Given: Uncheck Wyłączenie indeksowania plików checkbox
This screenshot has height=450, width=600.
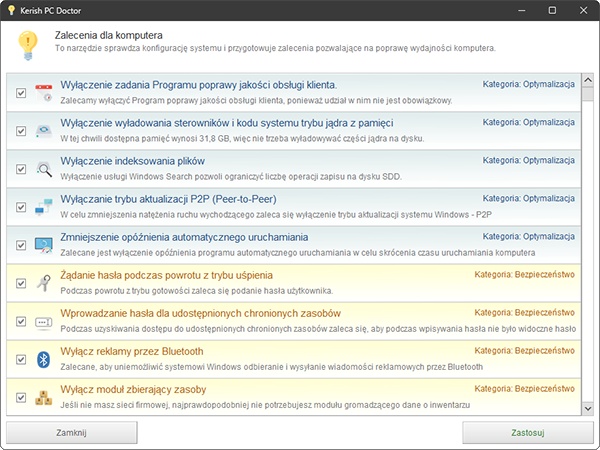Looking at the screenshot, I should click(21, 169).
